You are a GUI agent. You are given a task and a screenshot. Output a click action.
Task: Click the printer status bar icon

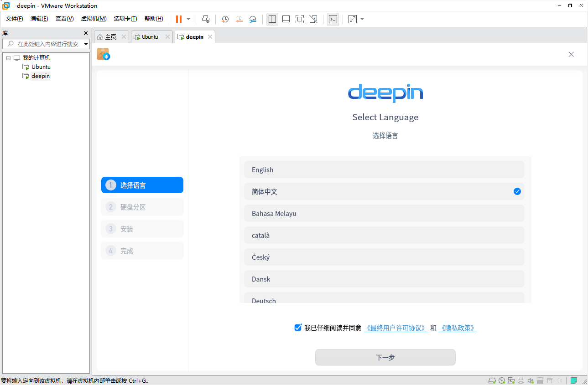pos(521,380)
